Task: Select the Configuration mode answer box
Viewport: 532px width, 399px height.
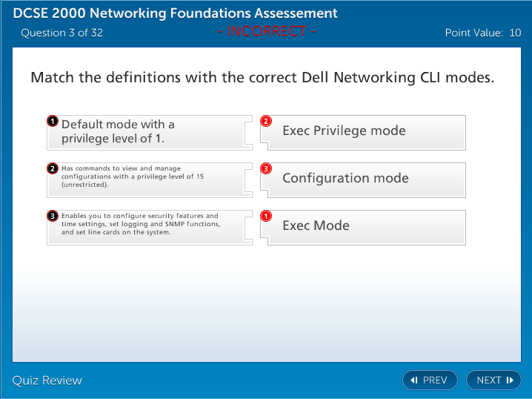Action: click(x=367, y=179)
